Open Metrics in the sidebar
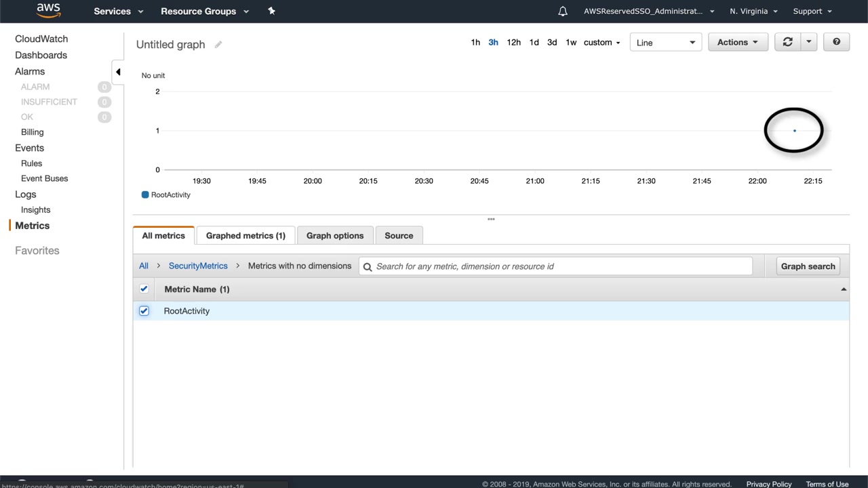This screenshot has width=868, height=488. point(32,226)
